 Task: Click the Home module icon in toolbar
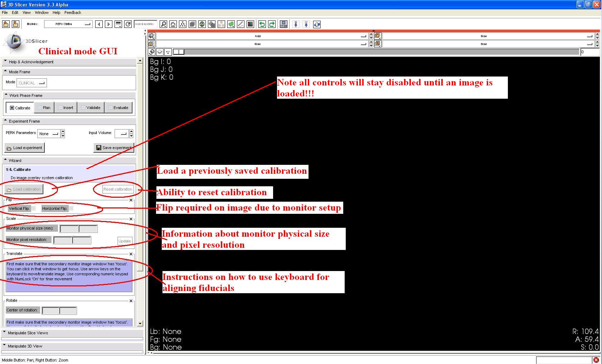pos(173,24)
